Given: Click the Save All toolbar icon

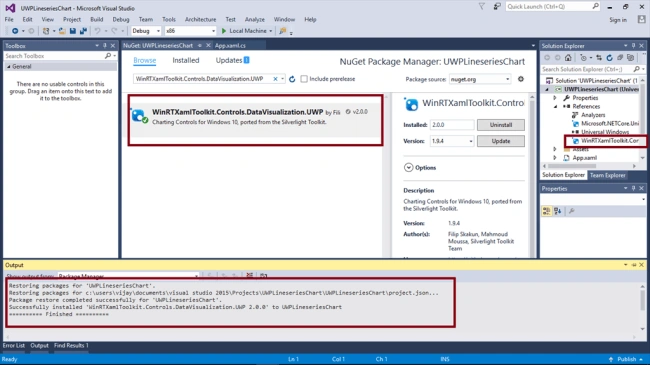Looking at the screenshot, I should click(x=83, y=31).
